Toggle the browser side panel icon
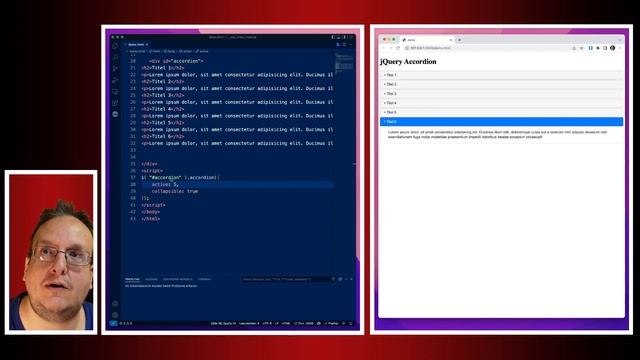640x360 pixels. pyautogui.click(x=605, y=48)
